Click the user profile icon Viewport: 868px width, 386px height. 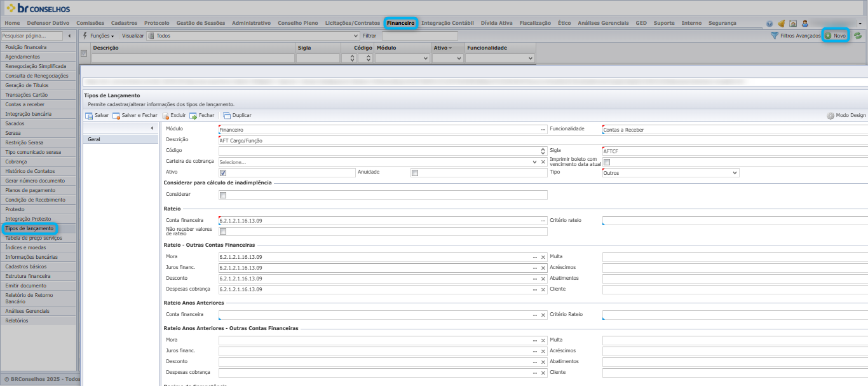[x=804, y=24]
